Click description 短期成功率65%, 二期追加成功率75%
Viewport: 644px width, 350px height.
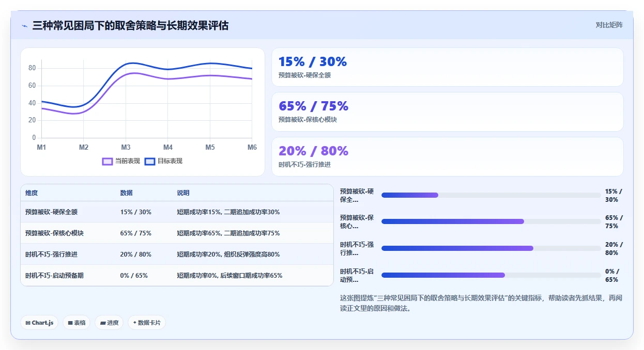pyautogui.click(x=228, y=233)
